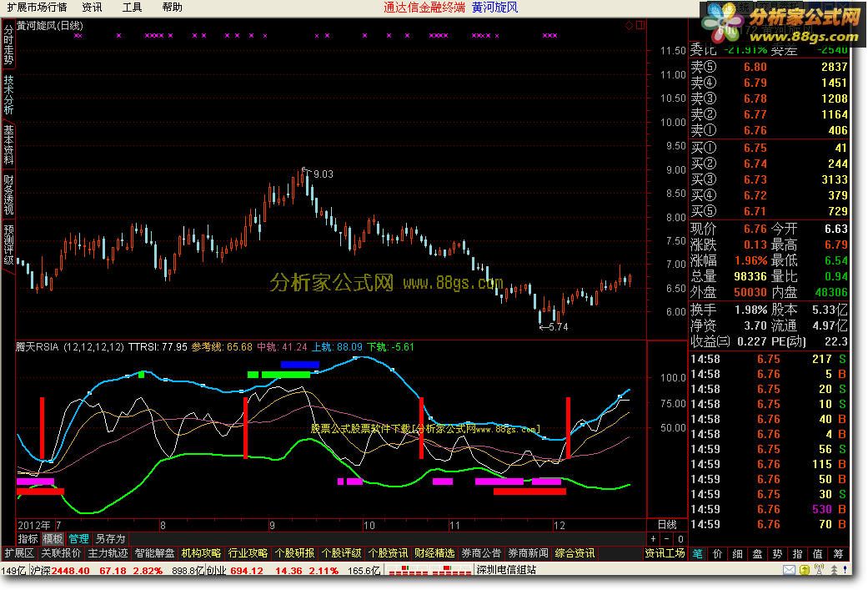Open the 个股评级 bottom tab

coord(341,553)
